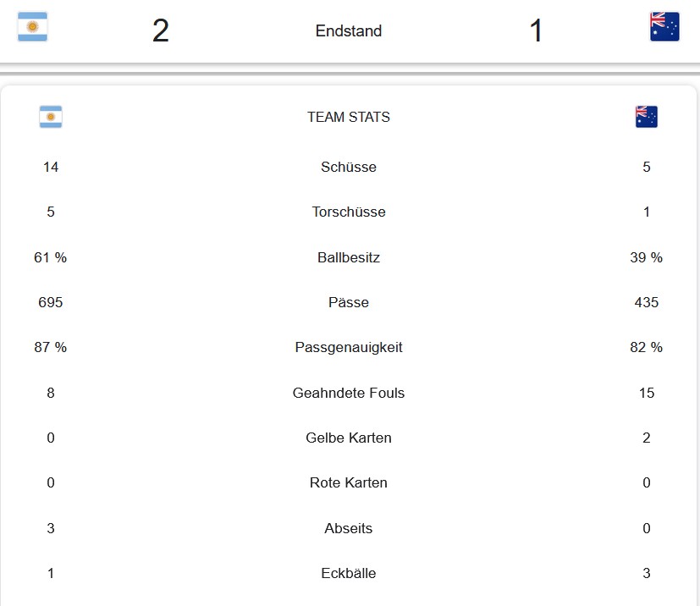The height and width of the screenshot is (606, 700).
Task: Select the Argentina flag in the Team Stats panel
Action: point(51,117)
